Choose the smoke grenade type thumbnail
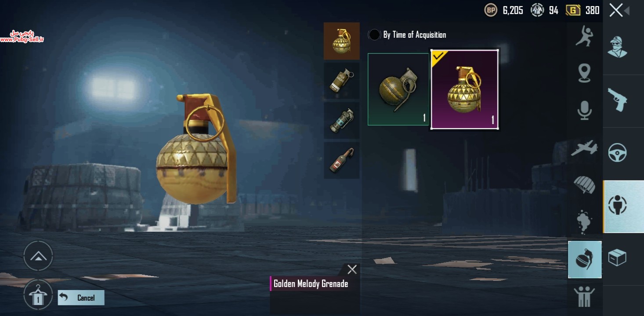 click(341, 80)
